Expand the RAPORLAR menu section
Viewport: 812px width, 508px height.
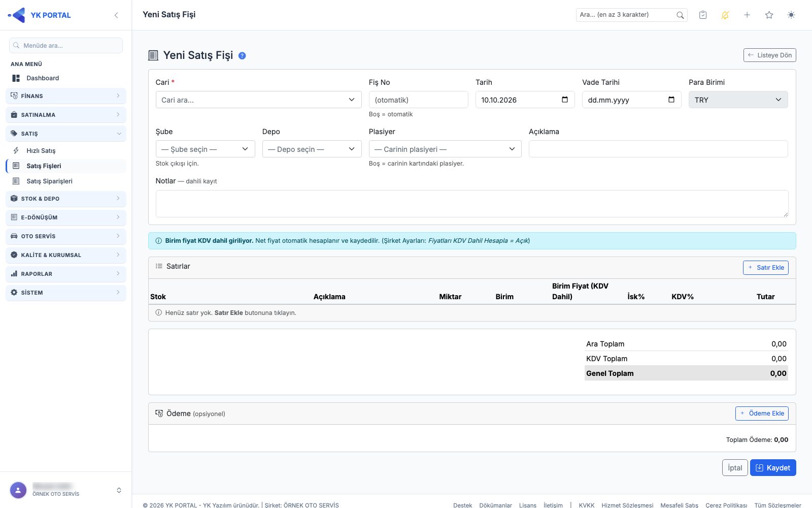(x=66, y=274)
